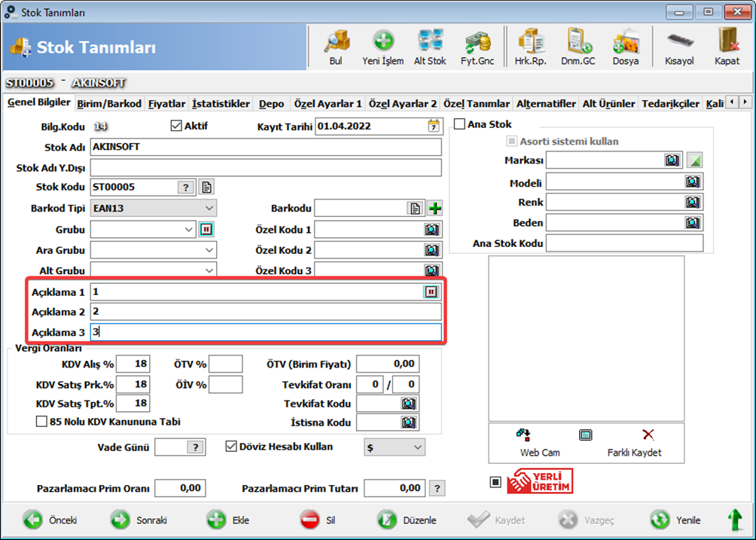
Task: Open the Beden lookup icon
Action: [x=693, y=223]
